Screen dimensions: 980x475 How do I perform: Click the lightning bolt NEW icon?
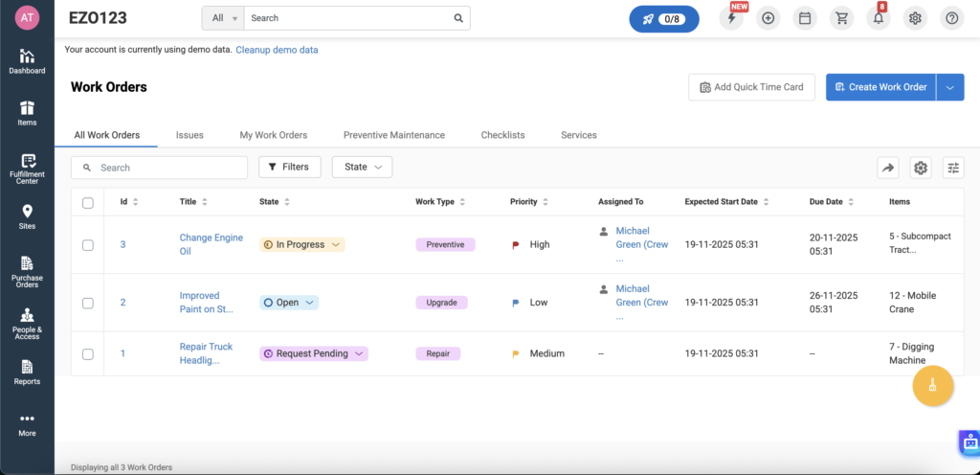(731, 18)
